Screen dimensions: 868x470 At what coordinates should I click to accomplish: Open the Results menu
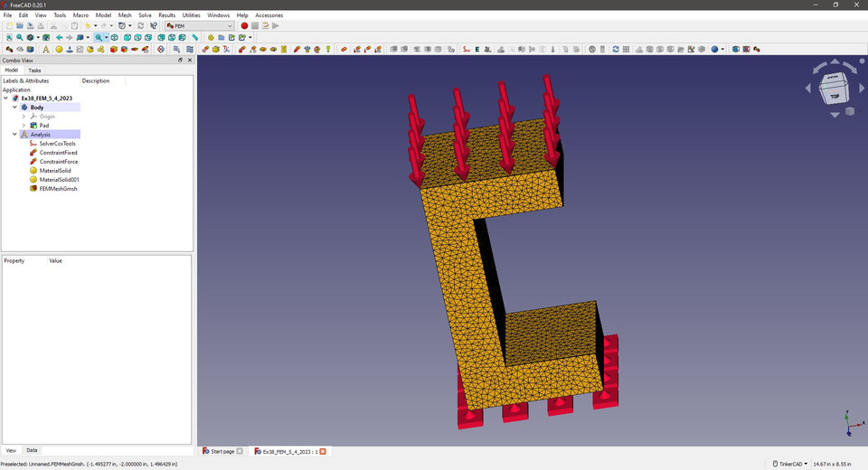click(166, 15)
